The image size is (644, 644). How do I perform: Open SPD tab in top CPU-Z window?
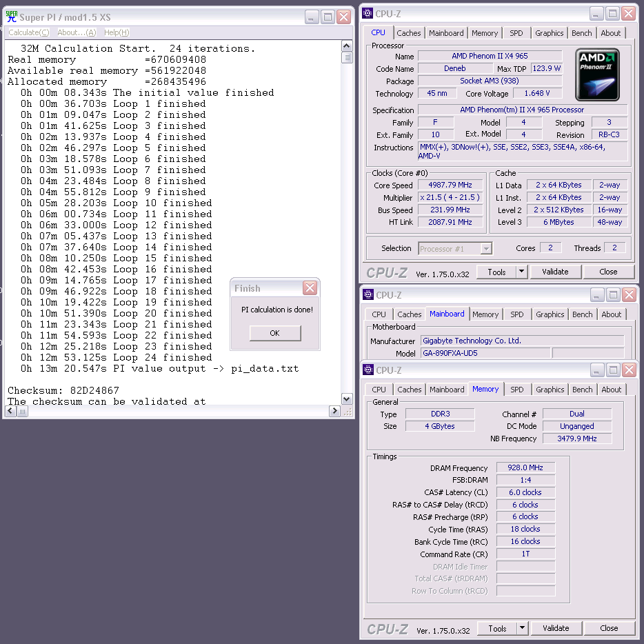(516, 33)
